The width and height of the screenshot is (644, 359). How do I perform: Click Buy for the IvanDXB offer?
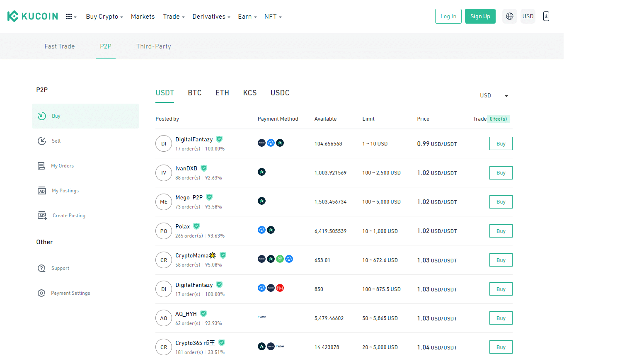click(x=501, y=173)
